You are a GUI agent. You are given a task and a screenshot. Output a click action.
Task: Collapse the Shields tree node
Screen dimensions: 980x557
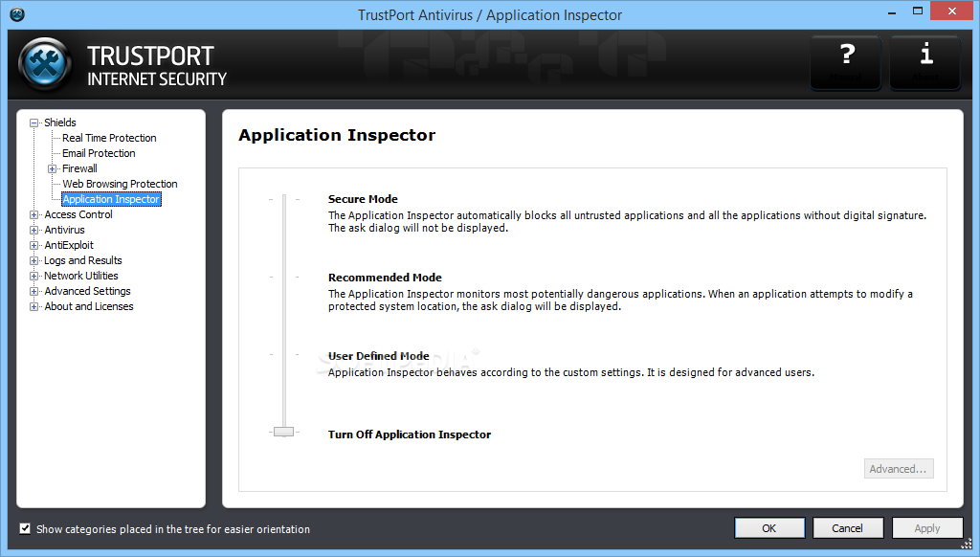(34, 123)
